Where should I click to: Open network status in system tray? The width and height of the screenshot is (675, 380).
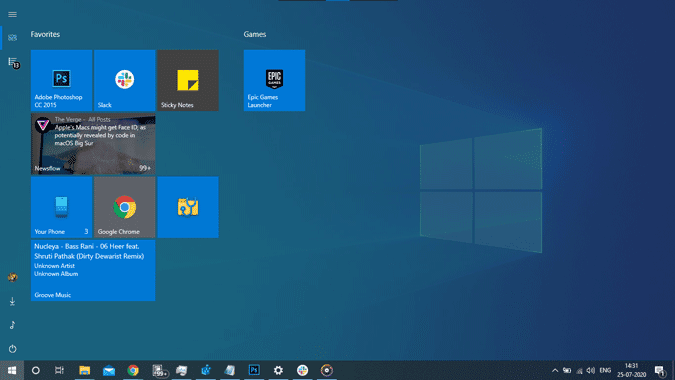(579, 370)
